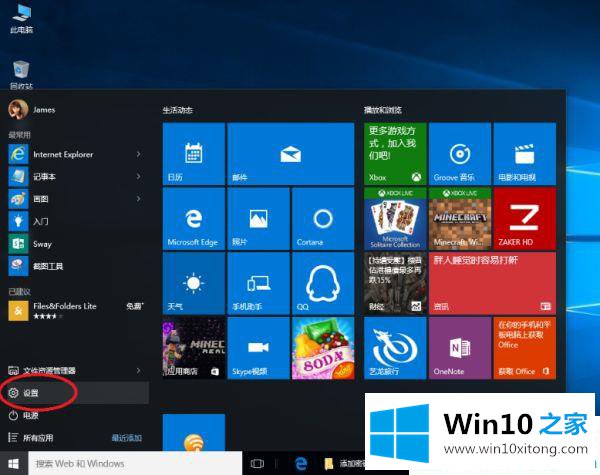Open Snipping Tool (截图工具)
Viewport: 600px width, 475px height.
75,266
